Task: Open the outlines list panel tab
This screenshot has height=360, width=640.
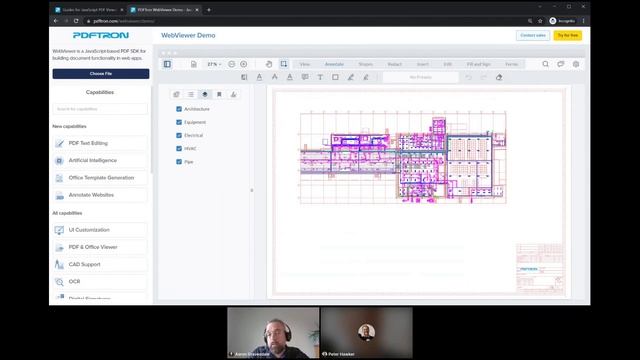Action: click(191, 94)
